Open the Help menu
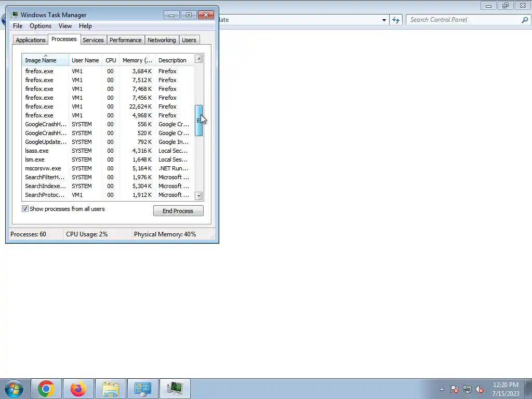Screen dimensions: 532x399 (85, 26)
